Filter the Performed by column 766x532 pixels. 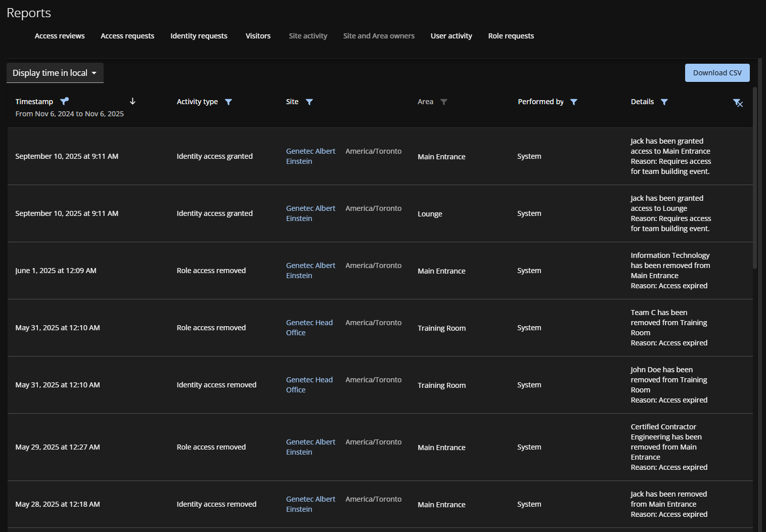coord(574,102)
